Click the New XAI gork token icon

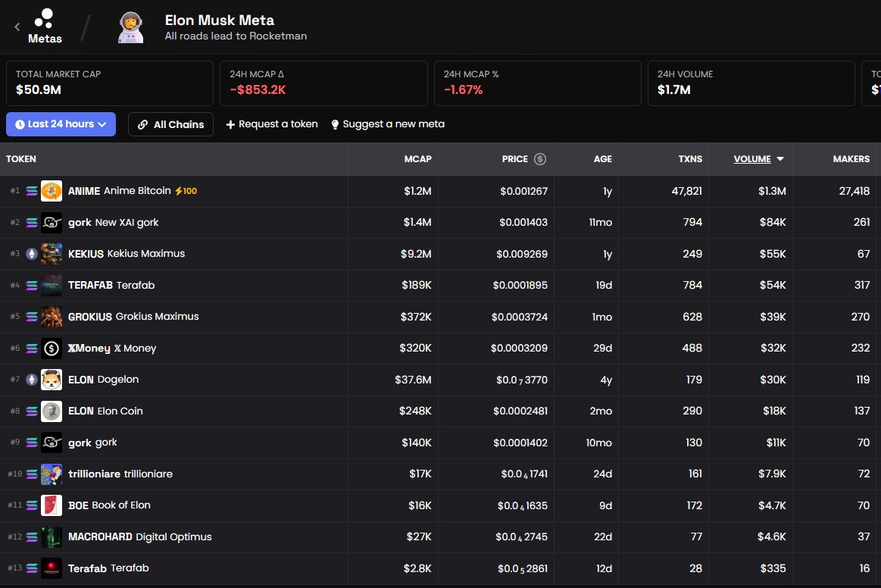pyautogui.click(x=51, y=223)
